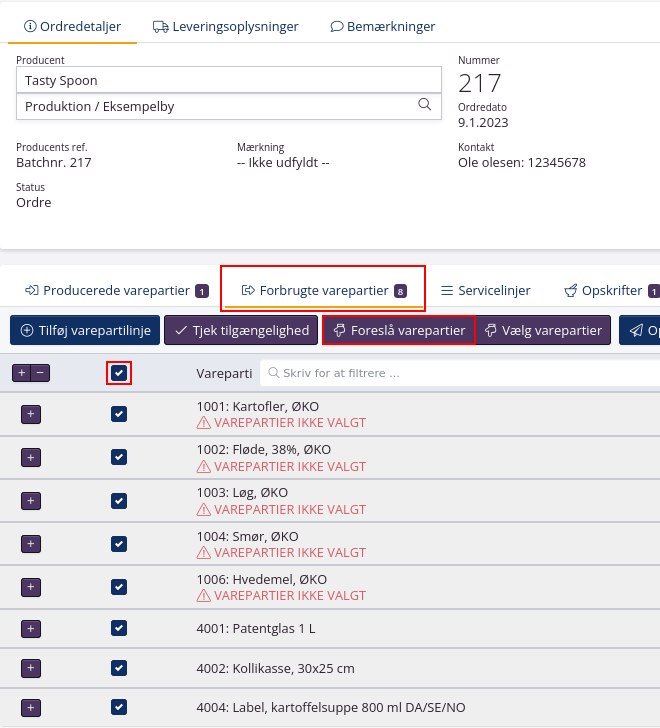Click the Tasty Spoon producent field

click(x=228, y=80)
